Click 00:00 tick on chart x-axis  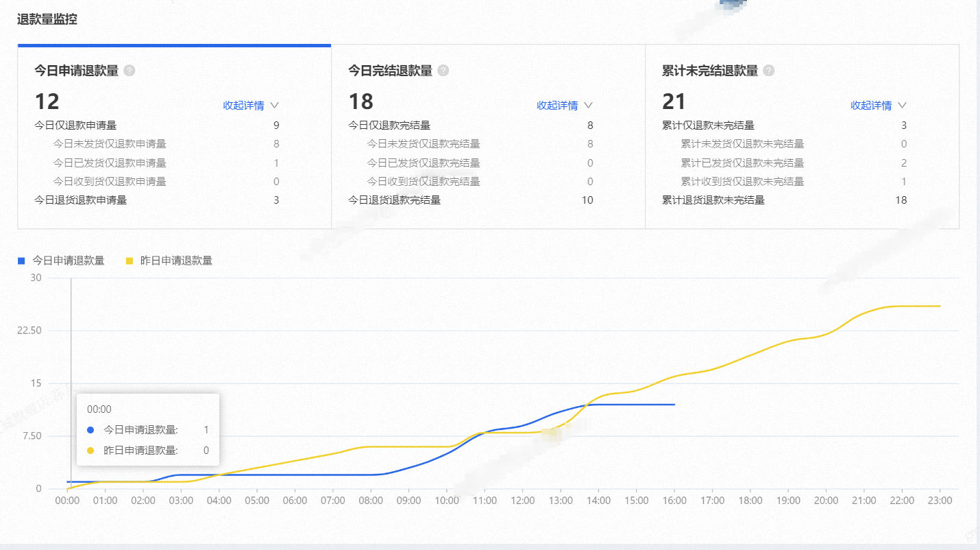point(67,501)
